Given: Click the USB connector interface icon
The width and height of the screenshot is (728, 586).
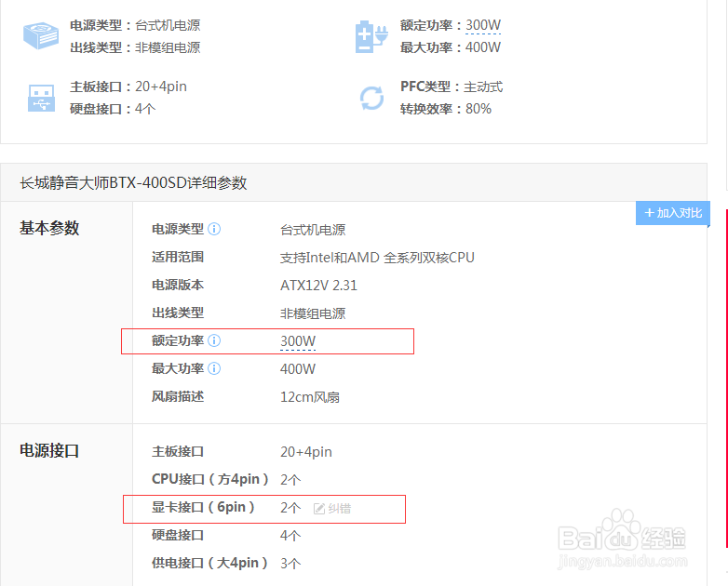Looking at the screenshot, I should (41, 98).
